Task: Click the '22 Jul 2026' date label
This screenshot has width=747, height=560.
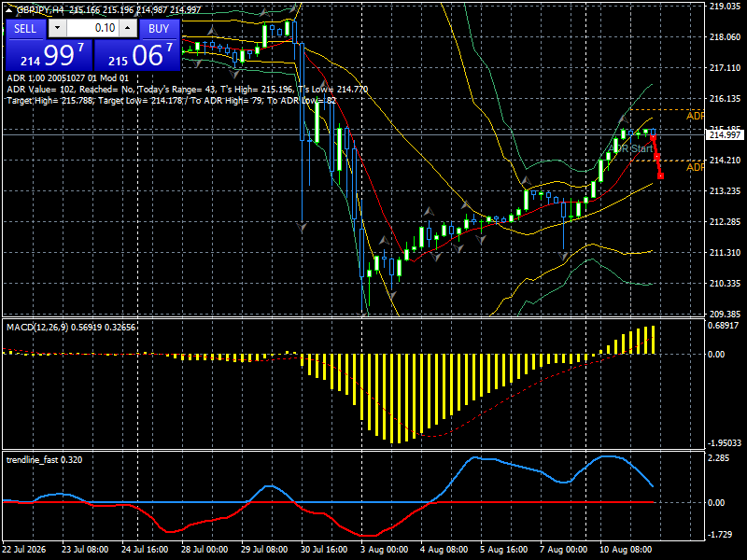Action: pyautogui.click(x=24, y=549)
